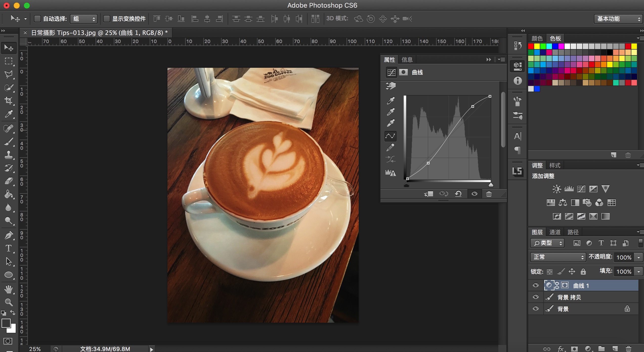Delete the curves adjustment layer in Properties
Image resolution: width=644 pixels, height=352 pixels.
(x=489, y=194)
